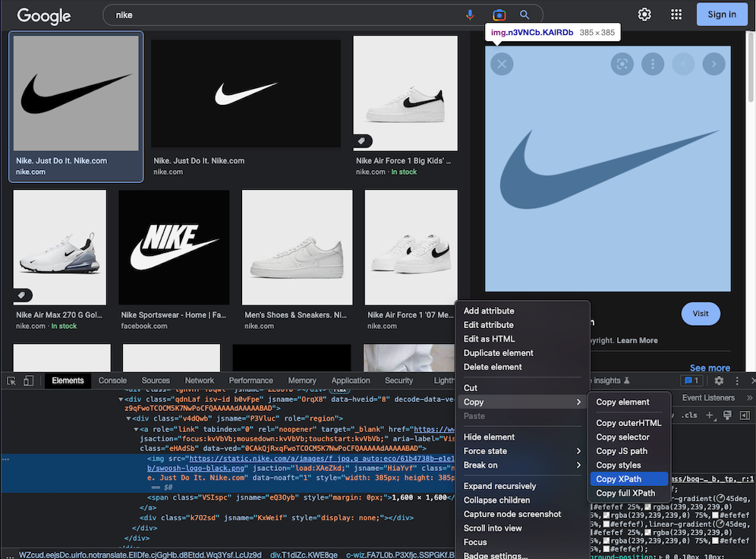Viewport: 756px width, 559px height.
Task: Expand the Copy submenu arrow
Action: pyautogui.click(x=578, y=402)
